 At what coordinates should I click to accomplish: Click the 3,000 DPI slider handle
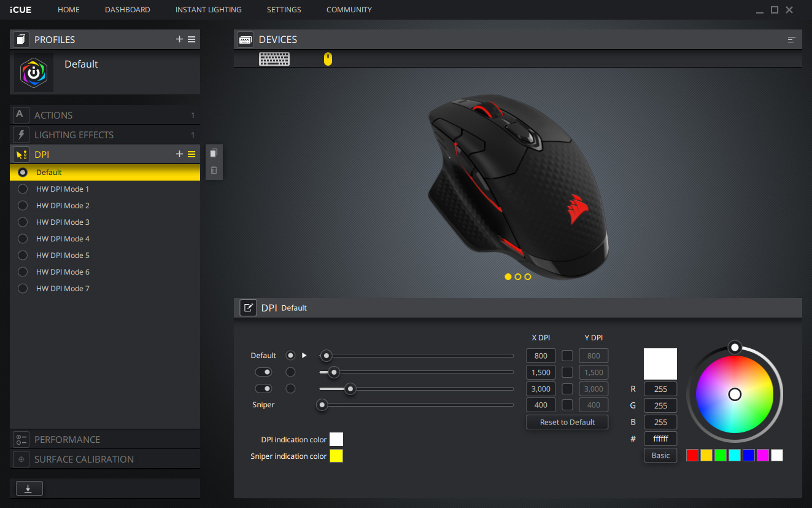coord(350,388)
